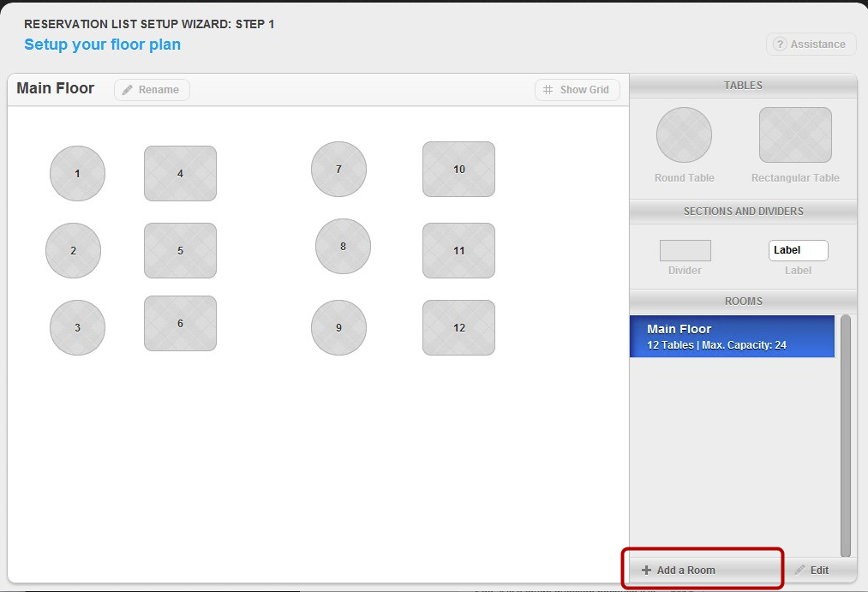Select the Rectangular Table icon in Tables panel
The width and height of the screenshot is (868, 592).
coord(795,135)
